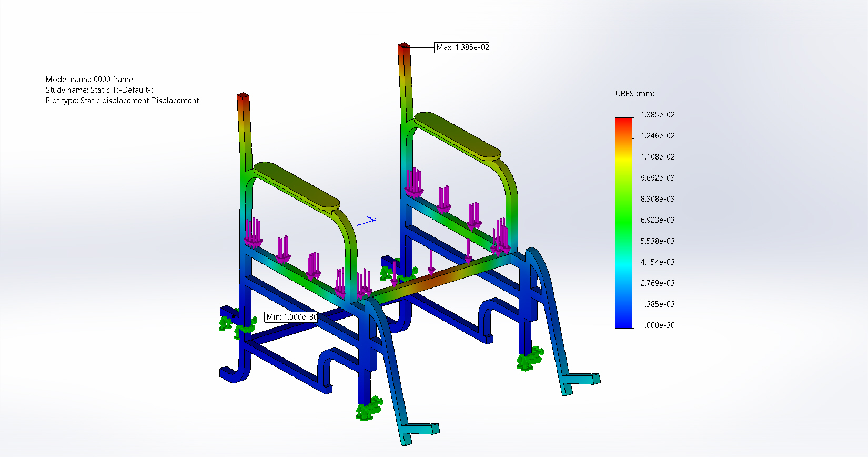Click the Min: 1.000e-30 callout label
868x457 pixels.
(291, 317)
